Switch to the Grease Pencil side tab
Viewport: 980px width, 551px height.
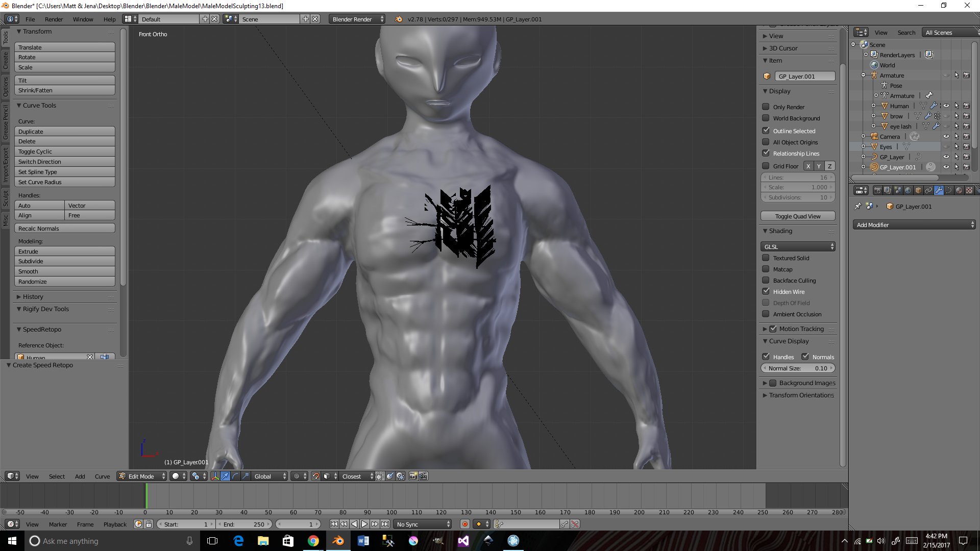6,121
